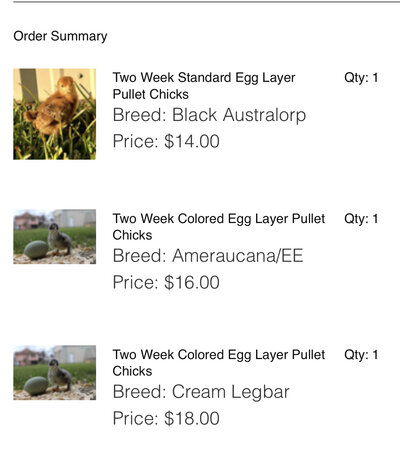Open the Cream Legbar chick thumbnail image
The height and width of the screenshot is (455, 400).
pyautogui.click(x=55, y=373)
